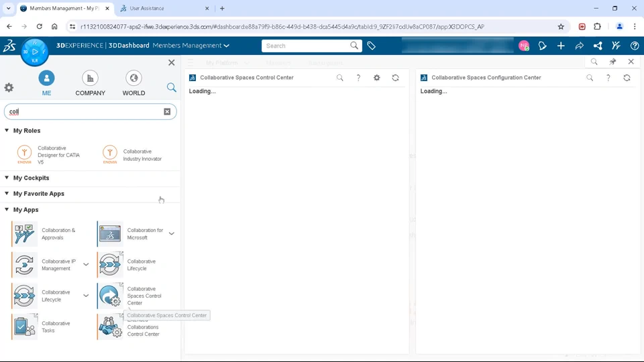Open the tools icon in top bar
The width and height of the screenshot is (644, 362).
(616, 46)
